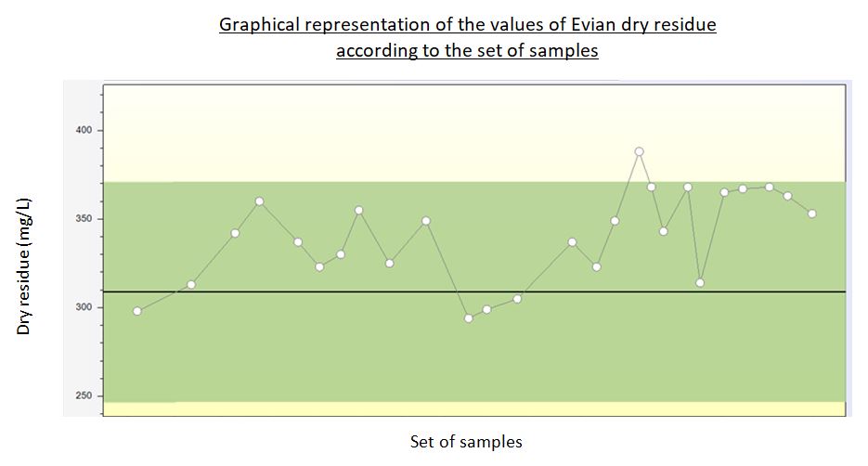The height and width of the screenshot is (466, 868).
Task: Click the 400 tick label on the y-axis
Action: click(x=84, y=131)
